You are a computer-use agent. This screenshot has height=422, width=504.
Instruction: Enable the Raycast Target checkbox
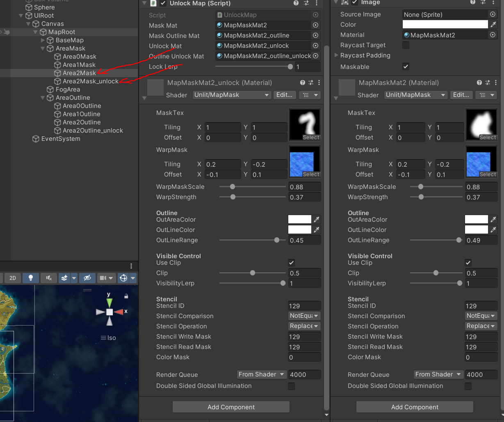pos(406,45)
